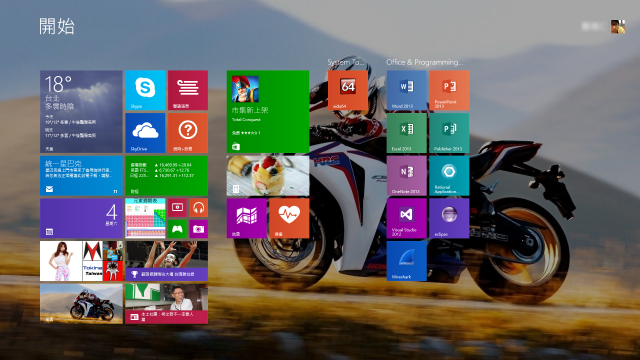The width and height of the screenshot is (640, 360).
Task: Open the People tile with contact photos
Action: coord(81,261)
